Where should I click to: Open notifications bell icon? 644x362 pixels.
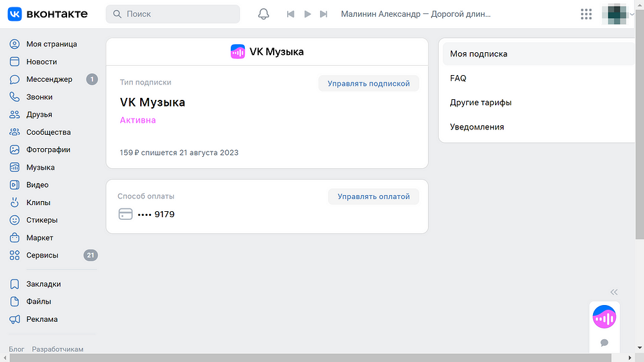pos(264,14)
